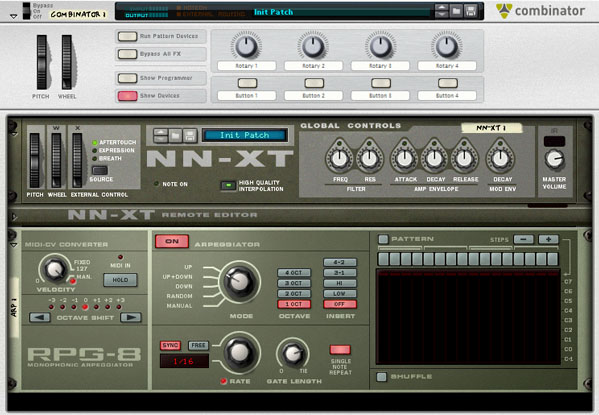
Task: Click the amp envelope Attack knob
Action: tap(405, 159)
